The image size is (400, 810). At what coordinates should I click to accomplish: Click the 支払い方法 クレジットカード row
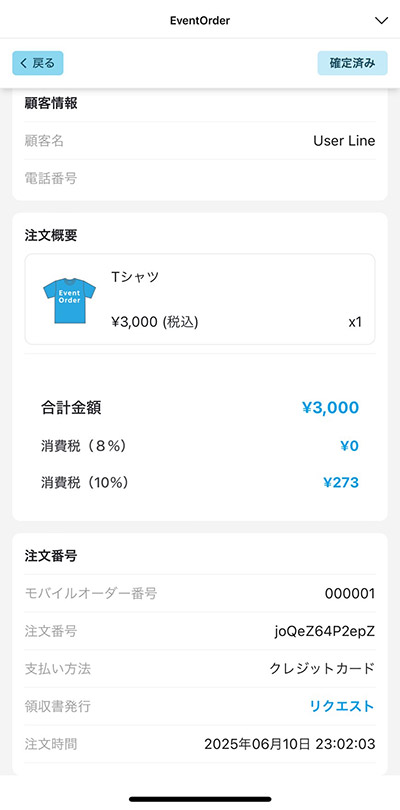[200, 668]
